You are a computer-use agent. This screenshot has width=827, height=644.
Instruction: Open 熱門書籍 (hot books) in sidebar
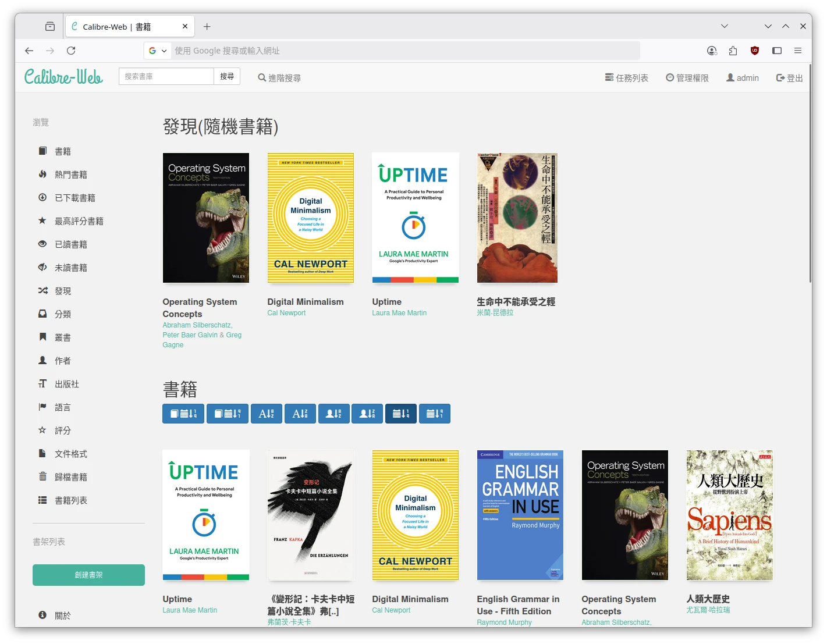(70, 175)
